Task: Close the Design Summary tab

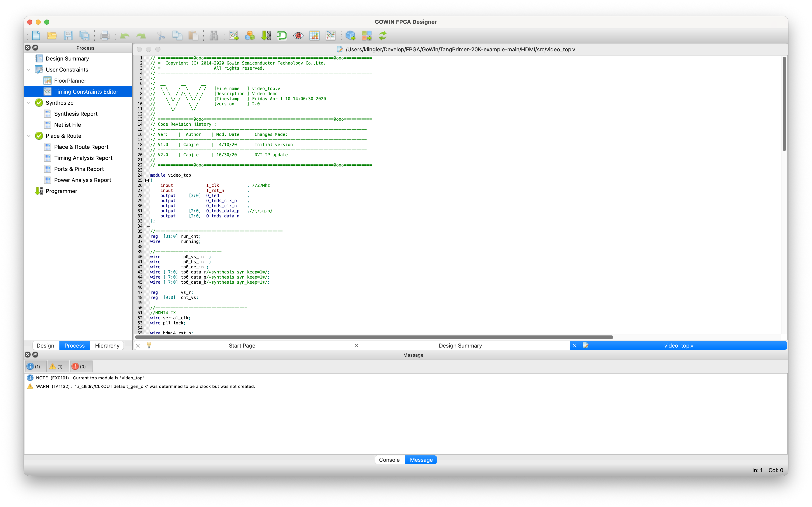Action: tap(357, 346)
